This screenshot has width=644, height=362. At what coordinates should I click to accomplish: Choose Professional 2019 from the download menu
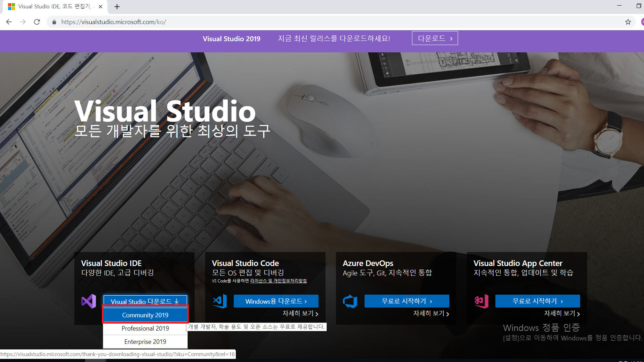145,328
